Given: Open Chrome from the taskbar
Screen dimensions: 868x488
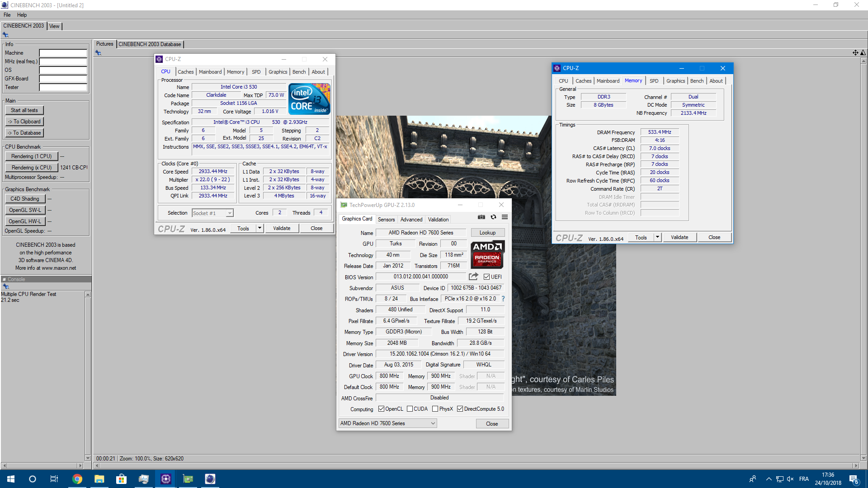Looking at the screenshot, I should [x=77, y=479].
